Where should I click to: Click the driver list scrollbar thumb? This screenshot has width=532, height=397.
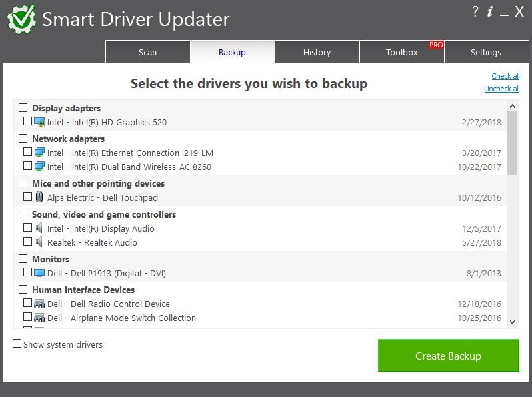(x=512, y=143)
